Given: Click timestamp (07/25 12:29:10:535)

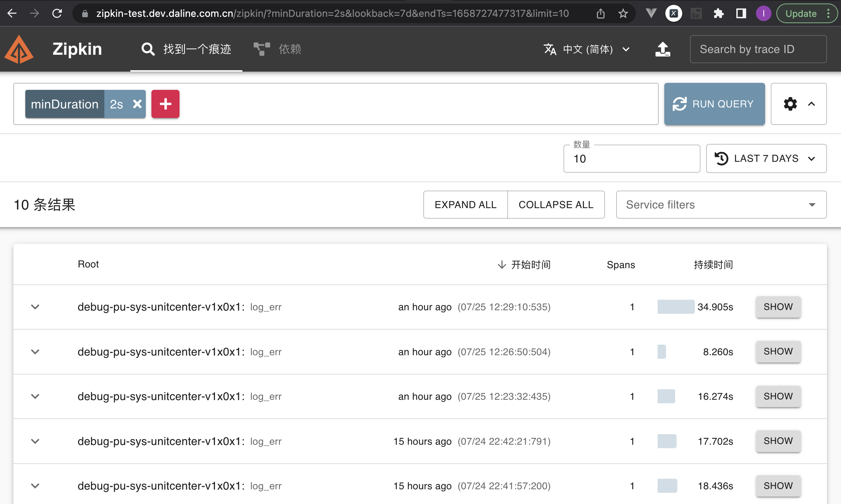Looking at the screenshot, I should [504, 307].
